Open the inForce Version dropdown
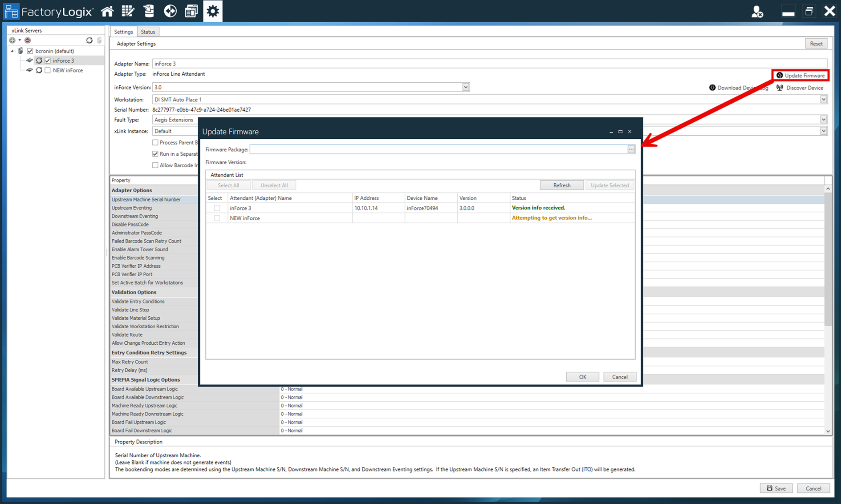The image size is (841, 504). point(466,87)
